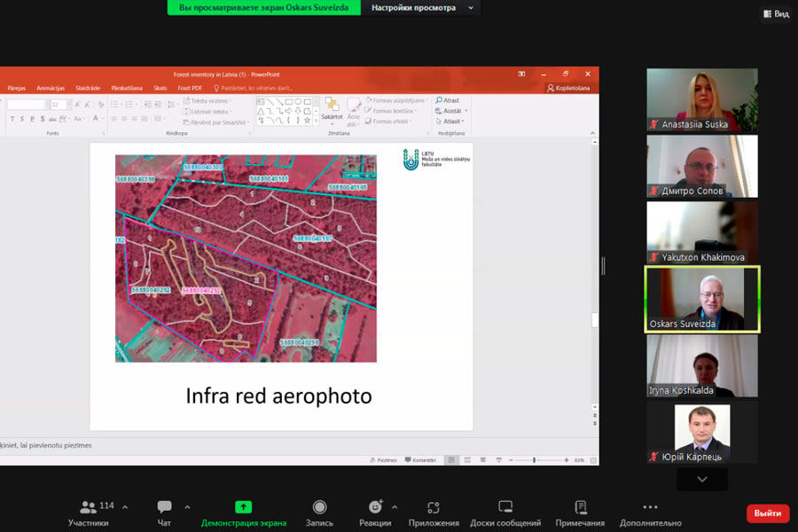798x532 pixels.
Task: Click the Вид view layout button
Action: point(776,14)
